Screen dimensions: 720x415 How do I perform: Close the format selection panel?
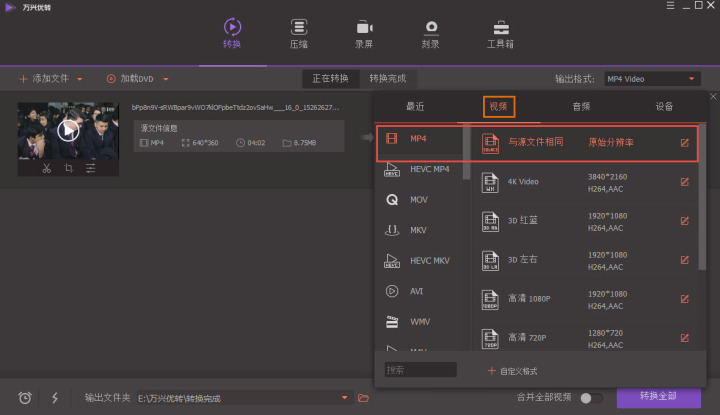(713, 96)
